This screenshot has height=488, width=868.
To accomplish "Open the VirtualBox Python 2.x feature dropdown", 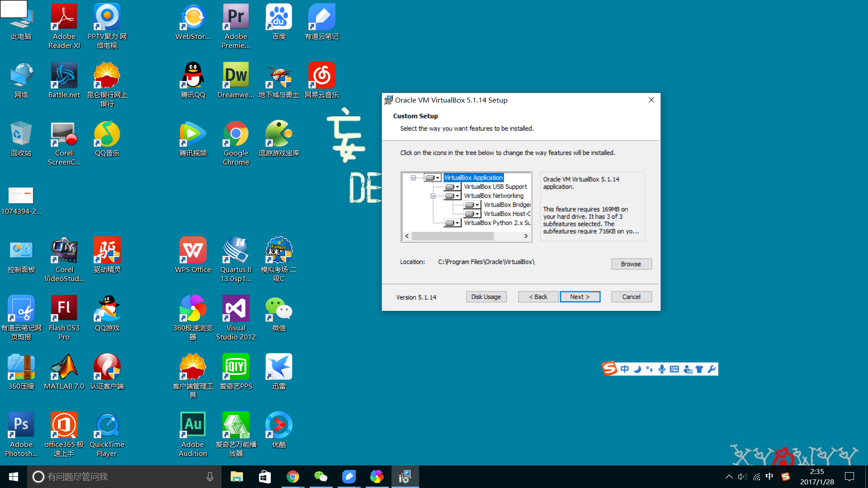I will click(x=453, y=223).
